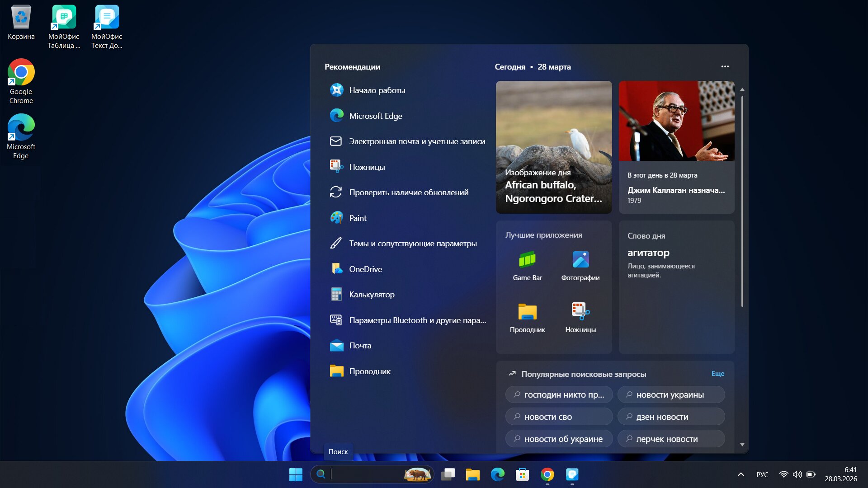
Task: Open Microsoft Store from taskbar
Action: (x=522, y=474)
